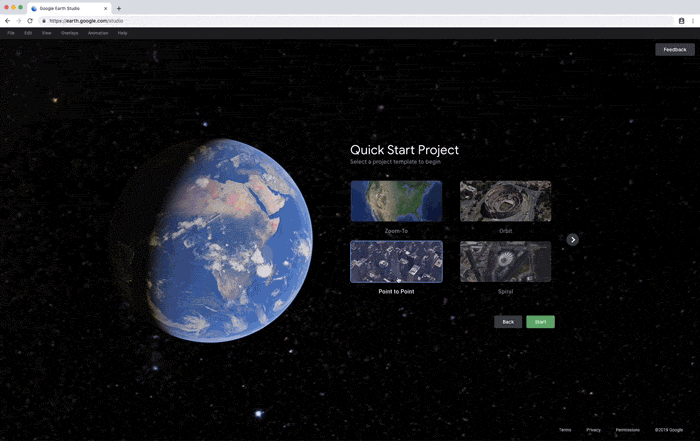This screenshot has width=700, height=441.
Task: Open the File menu
Action: [11, 33]
